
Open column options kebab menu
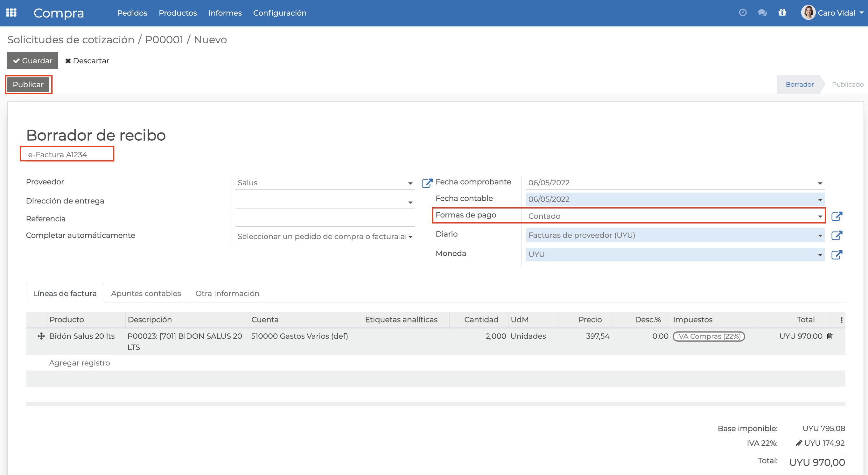841,320
